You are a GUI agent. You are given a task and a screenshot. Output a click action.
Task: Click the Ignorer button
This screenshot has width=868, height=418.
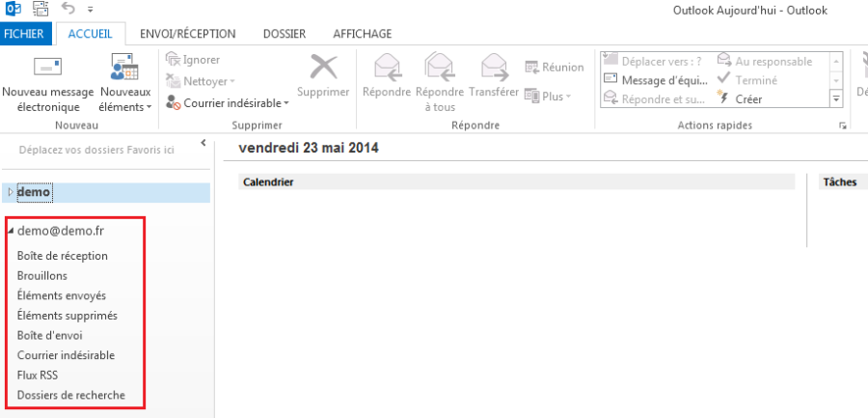(x=193, y=59)
